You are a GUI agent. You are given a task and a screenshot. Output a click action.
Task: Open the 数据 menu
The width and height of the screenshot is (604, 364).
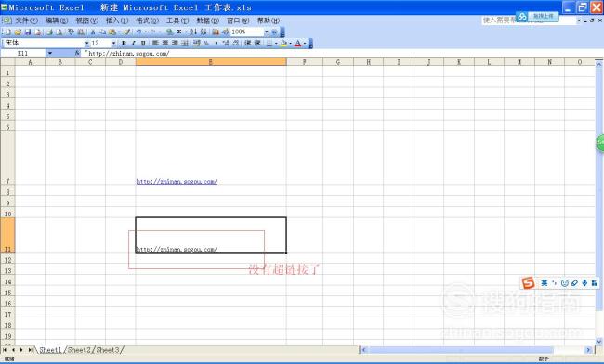[x=207, y=20]
